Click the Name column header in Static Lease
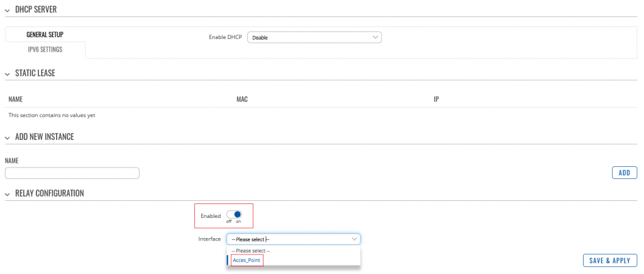Image resolution: width=644 pixels, height=274 pixels. click(16, 100)
